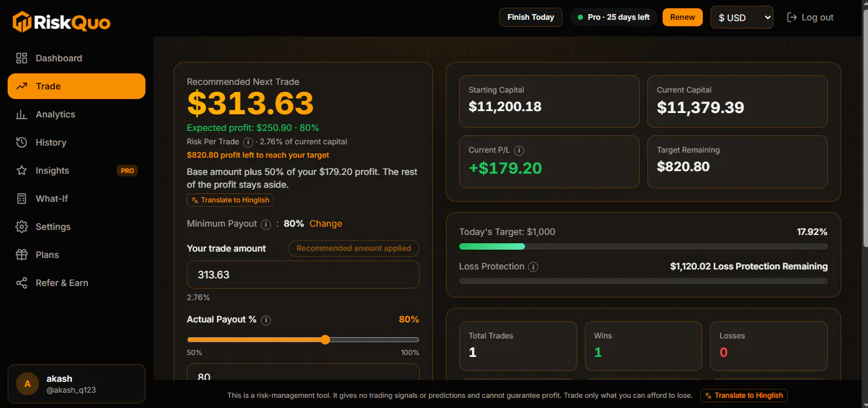This screenshot has width=868, height=408.
Task: Click the PRO badge beside Insights
Action: pos(128,170)
